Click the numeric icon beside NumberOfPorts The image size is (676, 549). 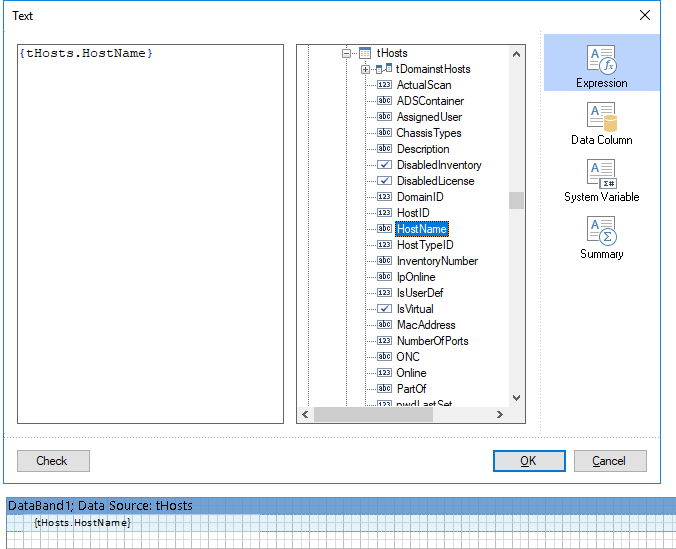pyautogui.click(x=384, y=340)
